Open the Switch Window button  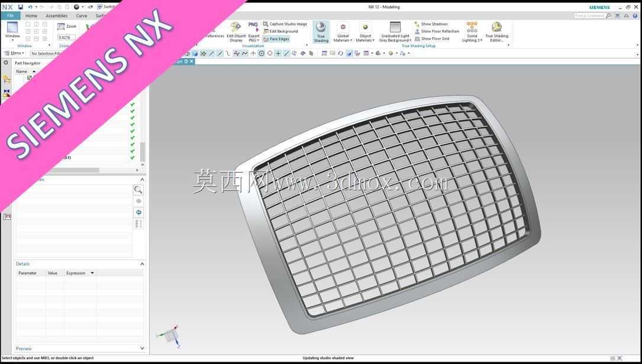pos(106,7)
